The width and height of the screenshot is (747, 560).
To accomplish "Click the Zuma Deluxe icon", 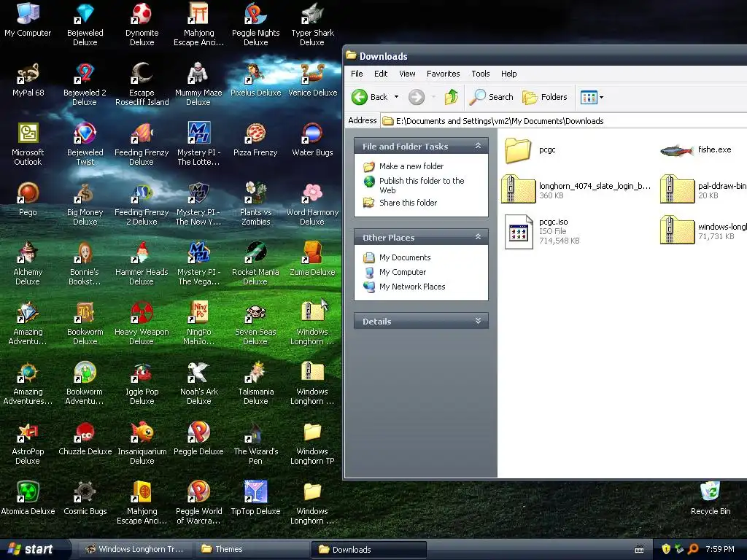I will (312, 259).
